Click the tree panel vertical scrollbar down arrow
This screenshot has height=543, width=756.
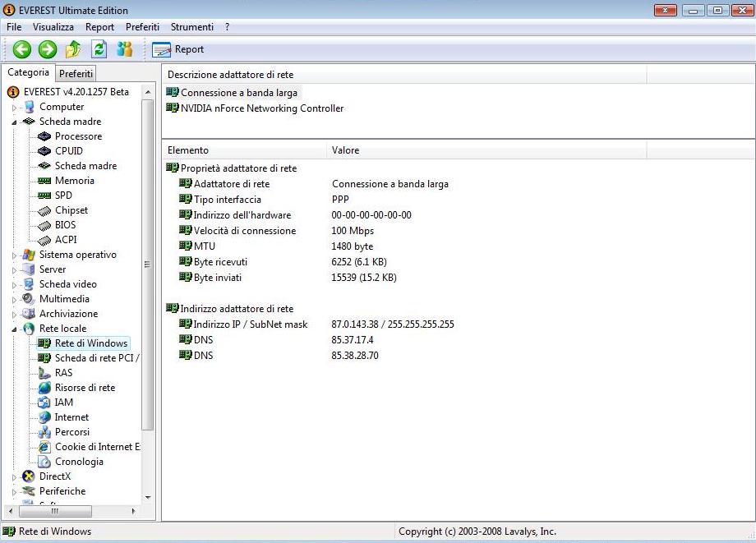148,496
